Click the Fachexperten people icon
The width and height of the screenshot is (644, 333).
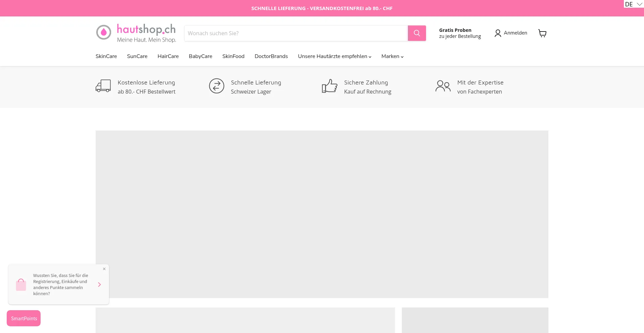(x=443, y=86)
